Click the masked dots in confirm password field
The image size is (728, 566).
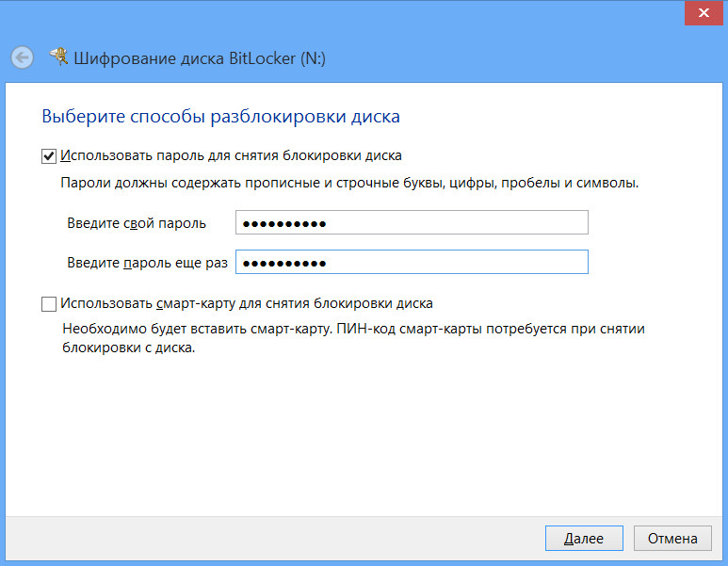pyautogui.click(x=283, y=263)
